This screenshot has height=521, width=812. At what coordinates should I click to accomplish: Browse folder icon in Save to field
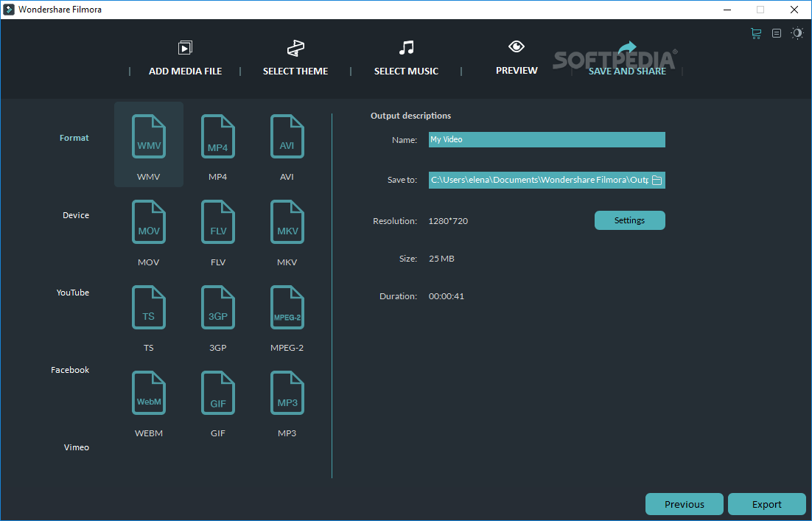[657, 181]
